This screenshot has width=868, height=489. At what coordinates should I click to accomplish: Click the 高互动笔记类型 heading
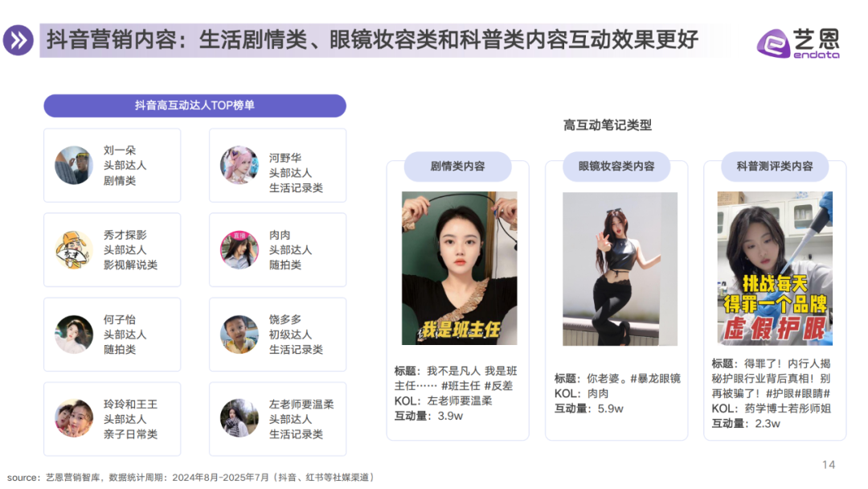pos(608,125)
